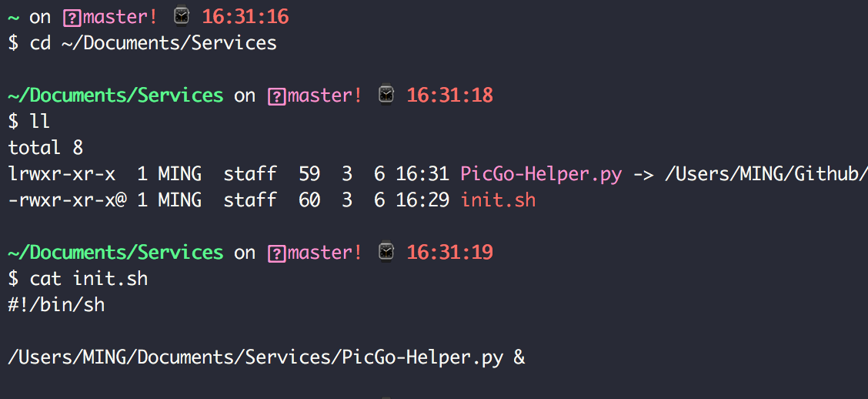Click the git branch icon beside the 16:31:19 prompt
Image resolution: width=868 pixels, height=399 pixels.
[276, 253]
